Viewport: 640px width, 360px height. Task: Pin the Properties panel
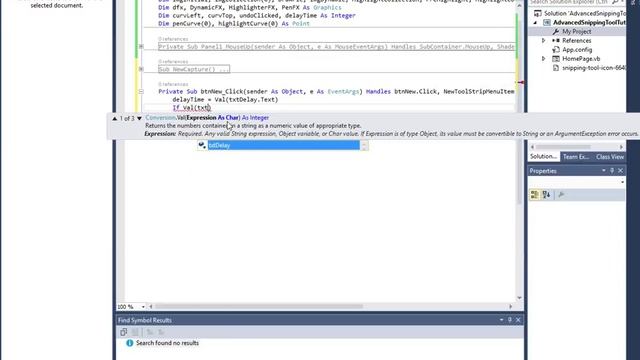[x=612, y=171]
